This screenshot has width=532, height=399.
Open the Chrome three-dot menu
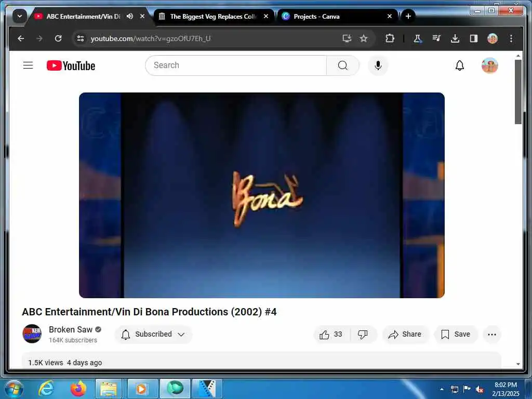[x=511, y=38]
